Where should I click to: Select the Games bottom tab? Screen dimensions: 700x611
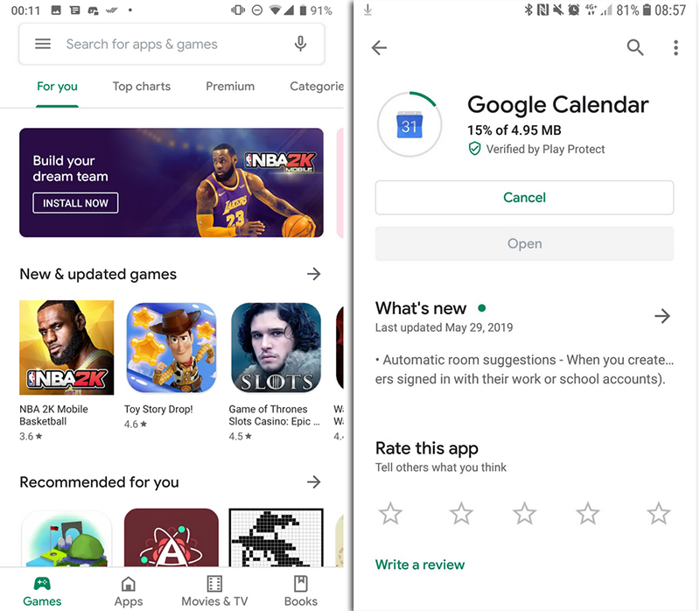(42, 592)
